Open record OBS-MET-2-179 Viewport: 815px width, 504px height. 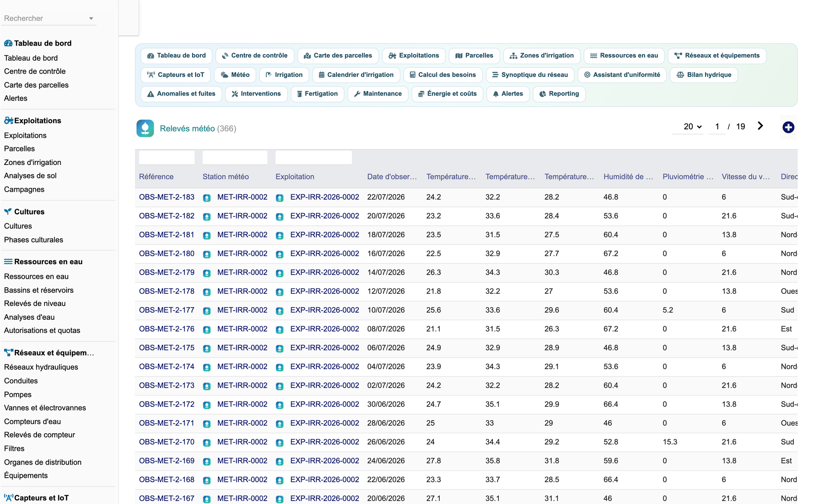point(167,273)
